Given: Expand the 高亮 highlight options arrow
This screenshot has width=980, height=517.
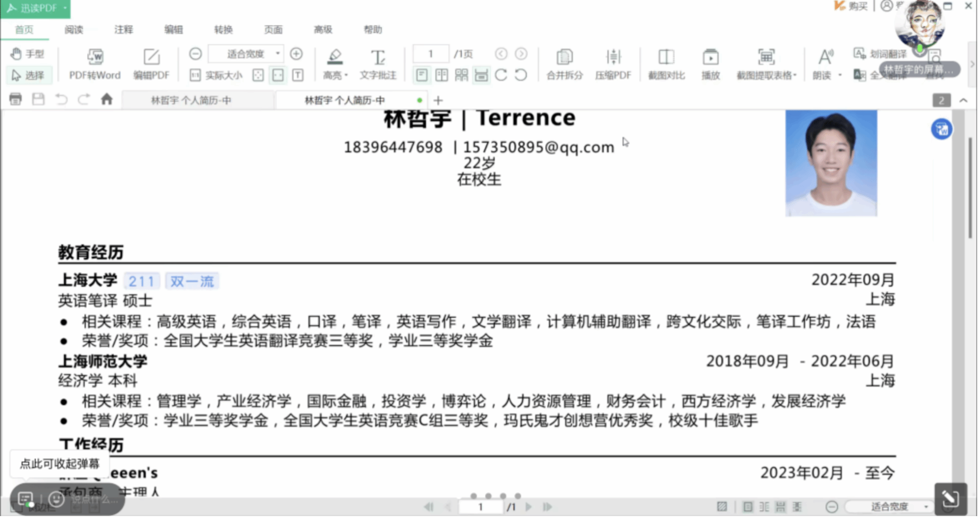Looking at the screenshot, I should tap(346, 76).
